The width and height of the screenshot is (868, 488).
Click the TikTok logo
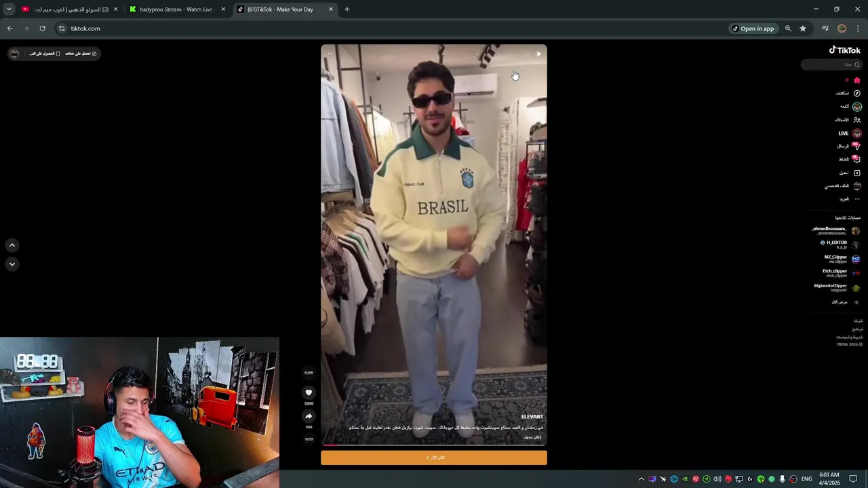point(844,50)
